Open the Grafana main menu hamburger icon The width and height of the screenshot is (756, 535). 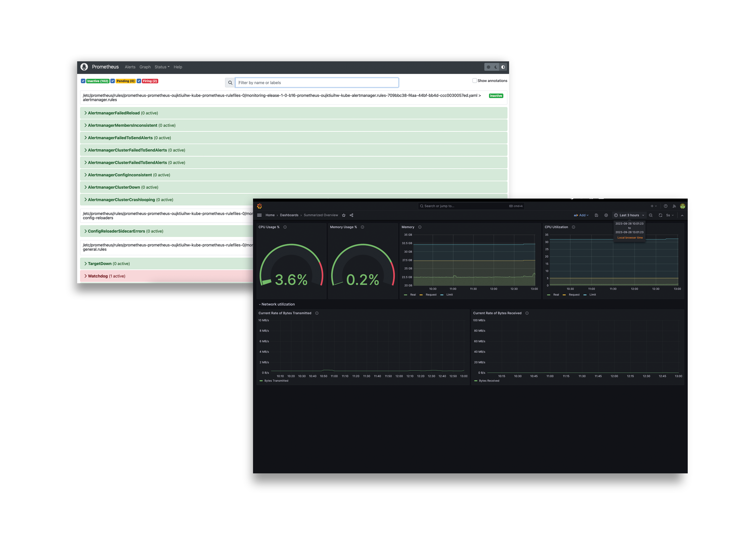pyautogui.click(x=259, y=215)
